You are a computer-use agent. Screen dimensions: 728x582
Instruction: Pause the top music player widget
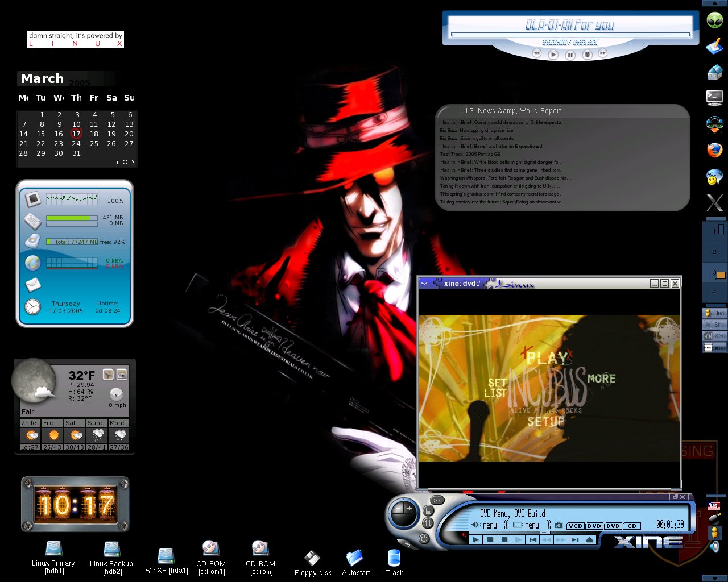570,55
